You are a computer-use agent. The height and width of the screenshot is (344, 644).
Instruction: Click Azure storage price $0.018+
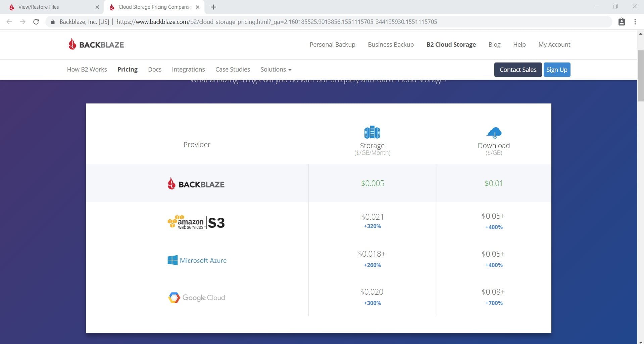tap(371, 254)
